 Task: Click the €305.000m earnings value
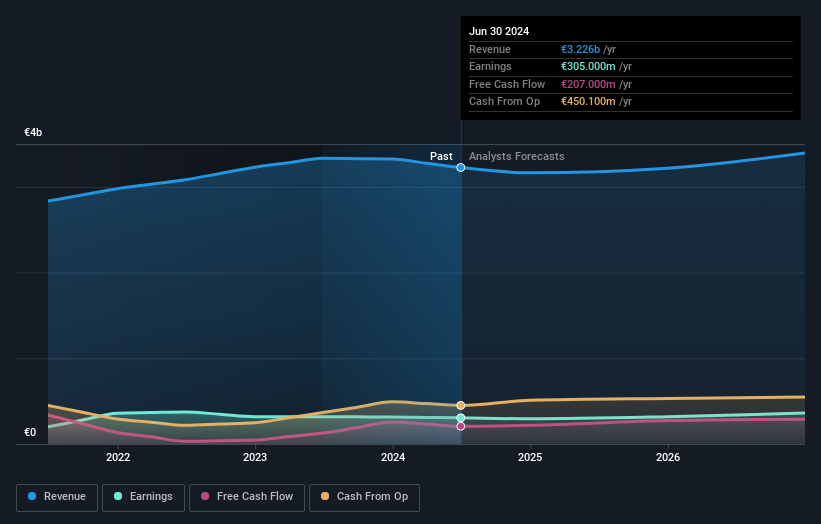point(588,66)
